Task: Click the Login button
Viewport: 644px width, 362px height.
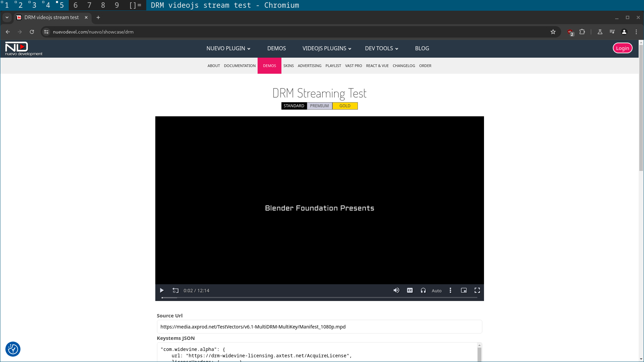Action: [x=622, y=48]
